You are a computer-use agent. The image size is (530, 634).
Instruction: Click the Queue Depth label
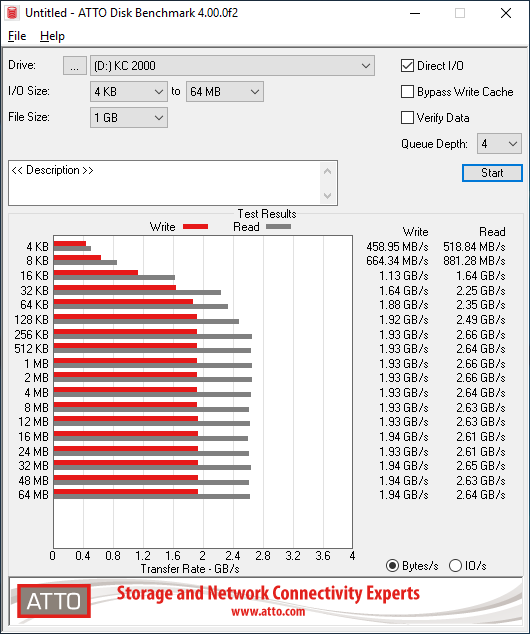(434, 144)
